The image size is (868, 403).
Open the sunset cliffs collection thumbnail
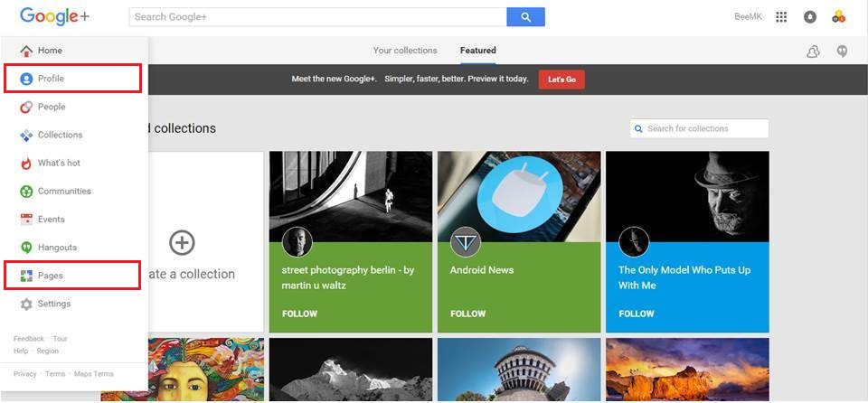[687, 370]
